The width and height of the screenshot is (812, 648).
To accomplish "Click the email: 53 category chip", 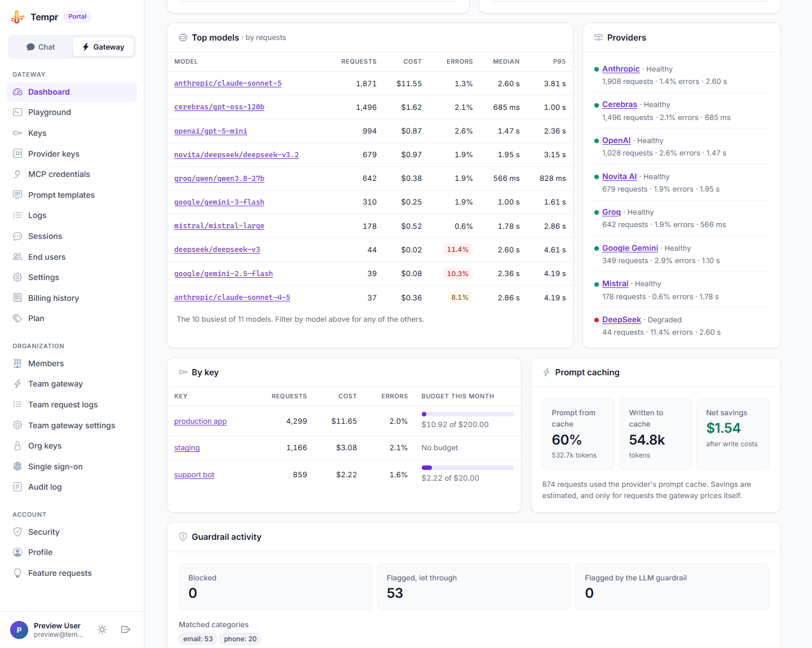I will 198,638.
